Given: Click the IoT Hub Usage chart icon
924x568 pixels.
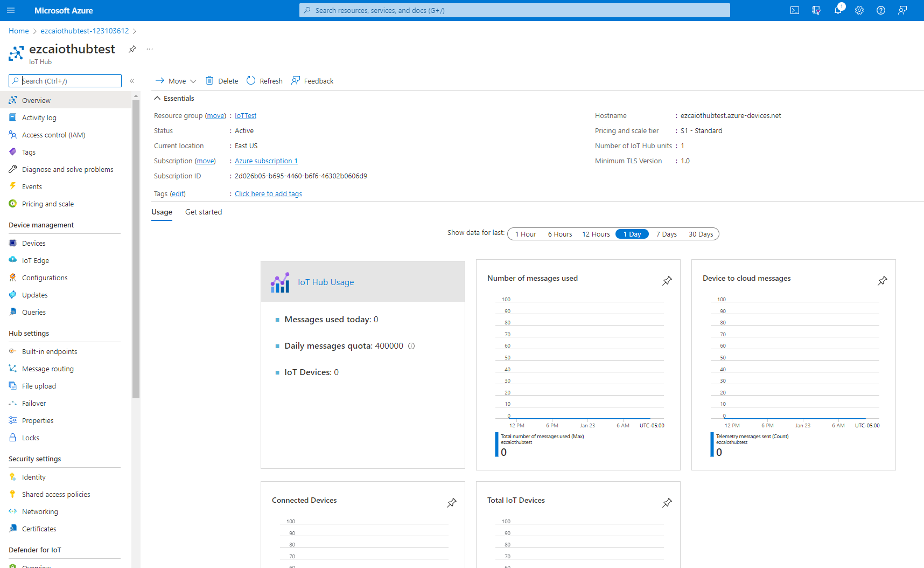Looking at the screenshot, I should [280, 282].
